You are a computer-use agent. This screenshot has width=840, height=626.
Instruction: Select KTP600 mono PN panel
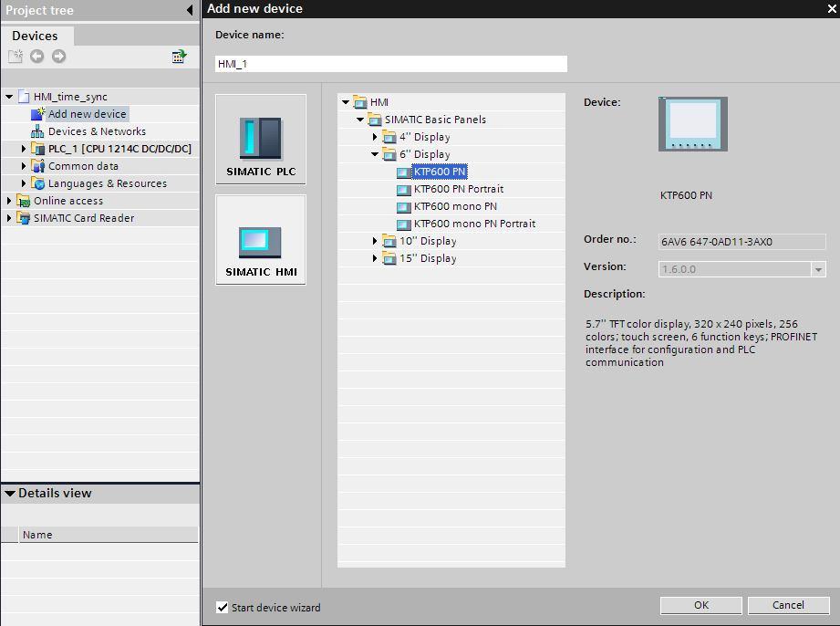455,206
